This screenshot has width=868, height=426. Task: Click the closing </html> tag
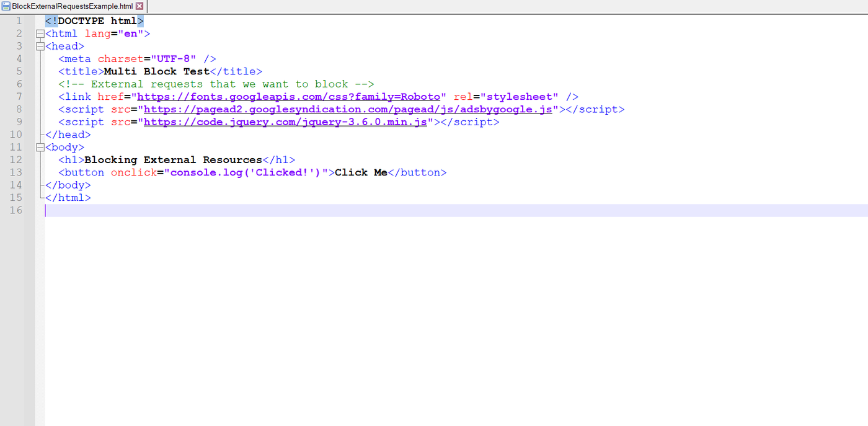(x=68, y=198)
